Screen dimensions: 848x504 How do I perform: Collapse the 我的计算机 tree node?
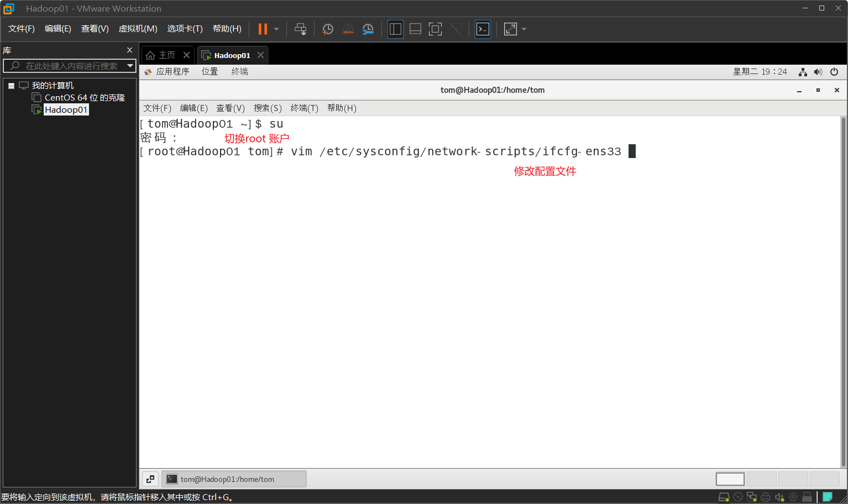coord(11,86)
